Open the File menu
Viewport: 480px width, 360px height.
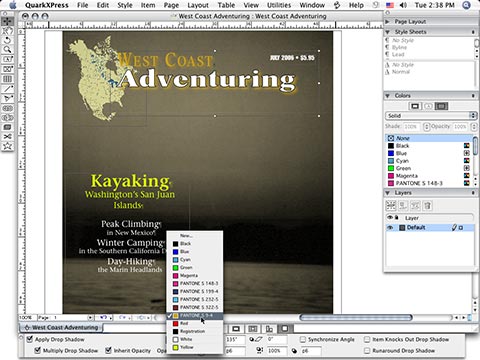coord(82,5)
